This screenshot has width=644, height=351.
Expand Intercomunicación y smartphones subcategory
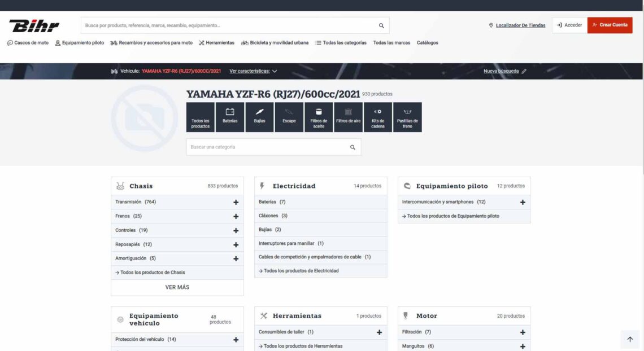pyautogui.click(x=522, y=202)
